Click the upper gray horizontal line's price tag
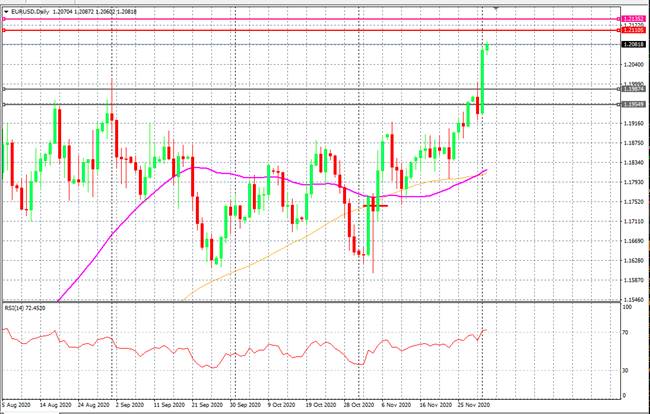 tap(633, 89)
